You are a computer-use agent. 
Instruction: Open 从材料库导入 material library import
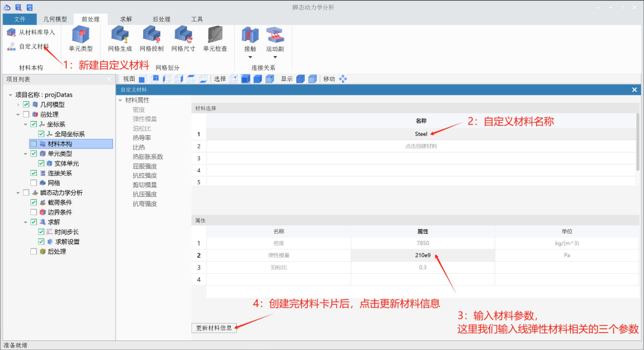(x=31, y=32)
